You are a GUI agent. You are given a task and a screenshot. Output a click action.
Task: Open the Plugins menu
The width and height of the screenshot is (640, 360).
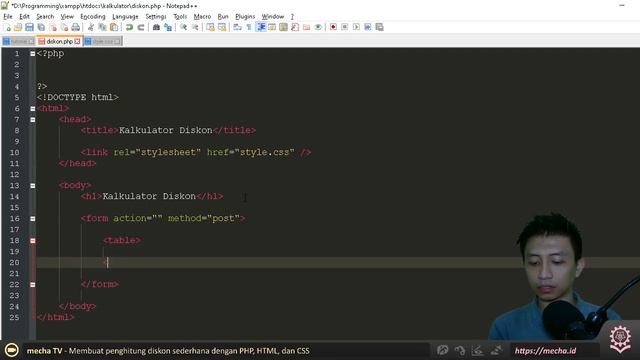[x=245, y=17]
